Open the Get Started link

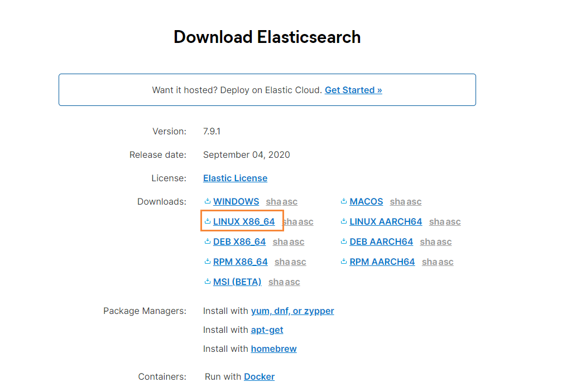point(353,90)
